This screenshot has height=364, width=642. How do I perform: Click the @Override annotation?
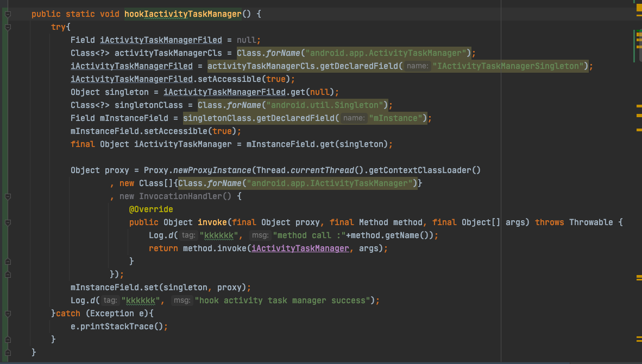151,209
